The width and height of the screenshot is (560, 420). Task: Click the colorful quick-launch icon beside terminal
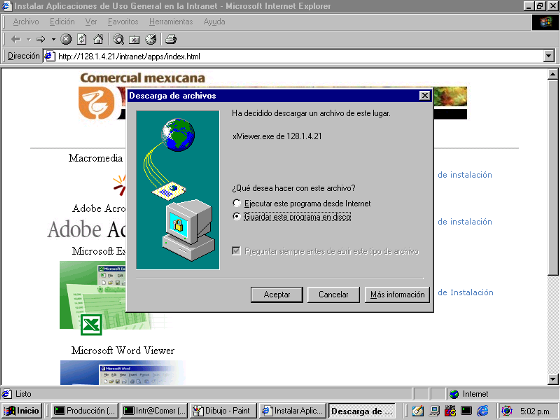[450, 411]
